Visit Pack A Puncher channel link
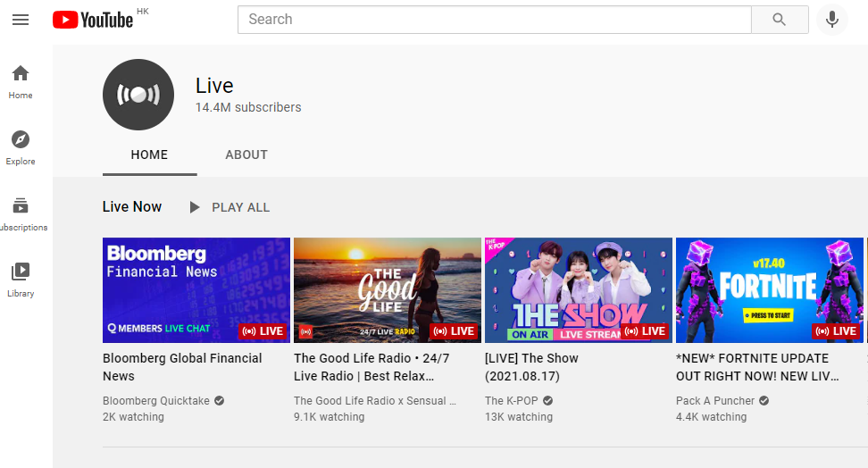The image size is (868, 468). coord(715,400)
